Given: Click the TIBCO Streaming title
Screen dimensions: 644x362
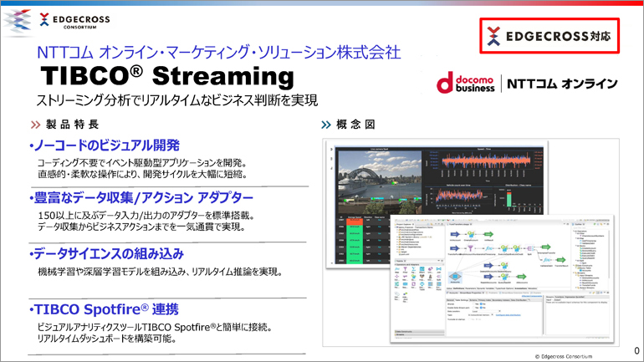Looking at the screenshot, I should coord(167,76).
